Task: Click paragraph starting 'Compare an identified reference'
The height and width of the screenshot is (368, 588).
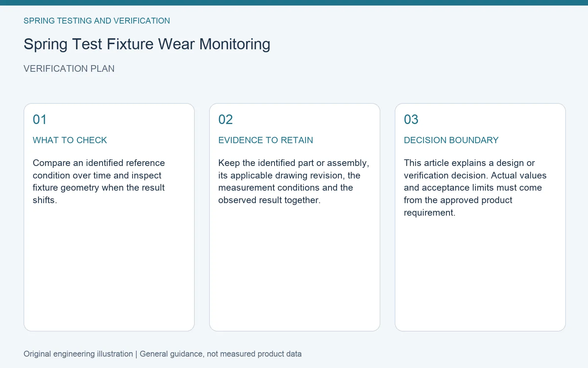Action: tap(99, 181)
